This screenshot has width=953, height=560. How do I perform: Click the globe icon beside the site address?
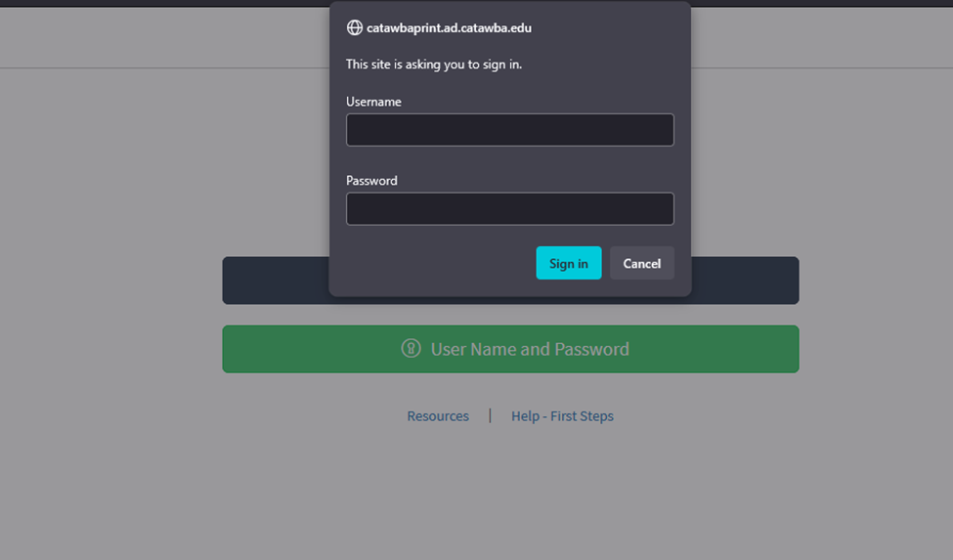(355, 28)
